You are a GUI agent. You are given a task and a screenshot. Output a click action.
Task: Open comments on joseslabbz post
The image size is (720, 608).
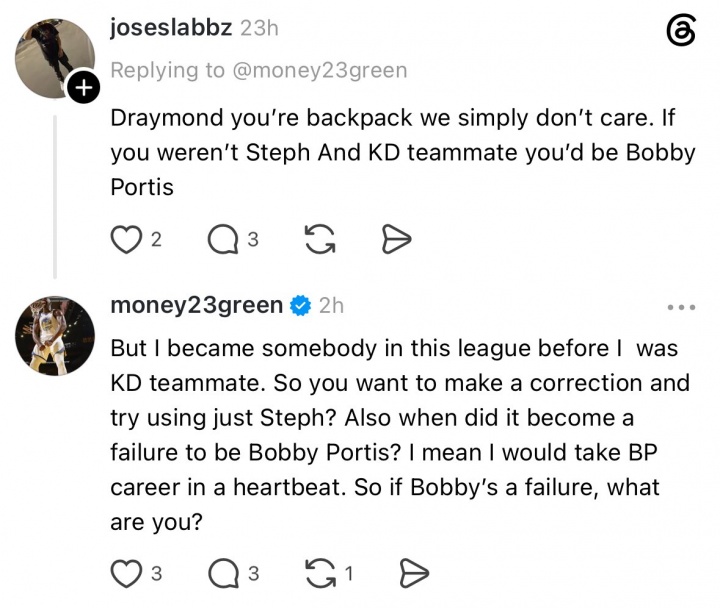coord(224,240)
